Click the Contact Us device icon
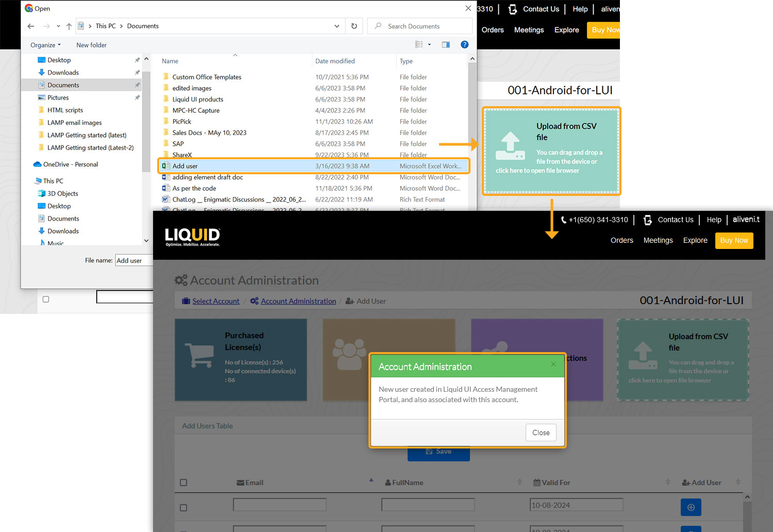 tap(648, 220)
